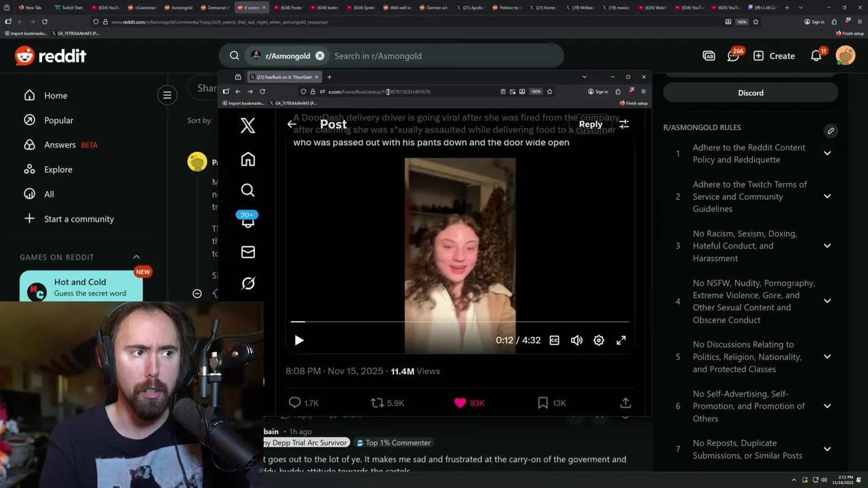This screenshot has height=488, width=868.
Task: Open video settings gear icon
Action: tap(599, 340)
